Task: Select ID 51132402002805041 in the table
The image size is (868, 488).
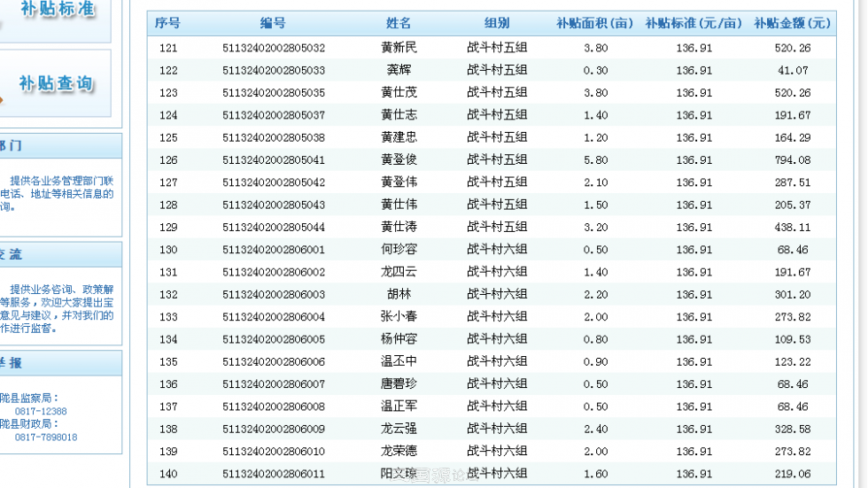Action: coord(273,160)
